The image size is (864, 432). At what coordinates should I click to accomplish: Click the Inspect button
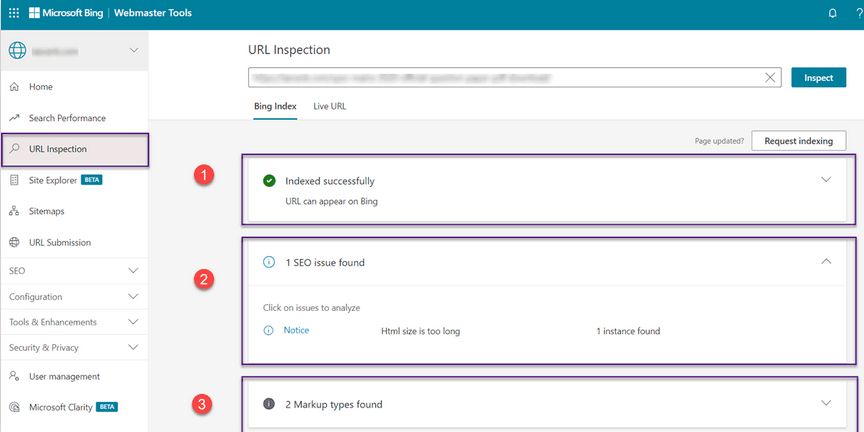click(x=818, y=78)
